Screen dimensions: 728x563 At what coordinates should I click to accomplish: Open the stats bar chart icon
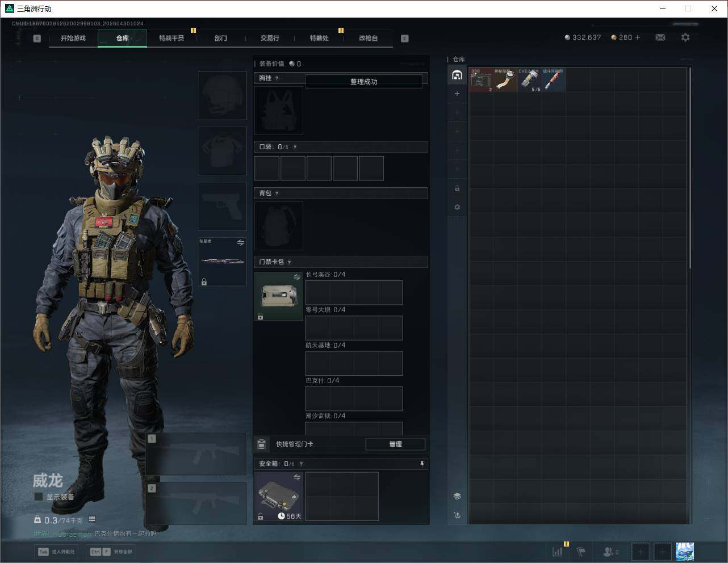tap(558, 552)
